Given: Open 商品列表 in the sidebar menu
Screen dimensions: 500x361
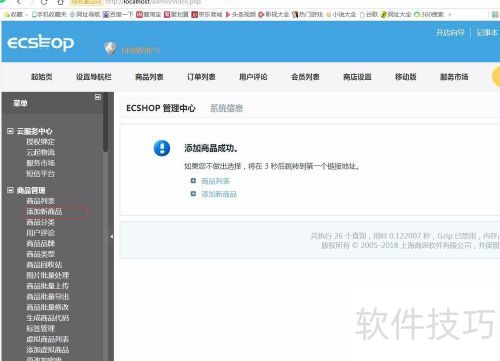Looking at the screenshot, I should pos(40,201).
